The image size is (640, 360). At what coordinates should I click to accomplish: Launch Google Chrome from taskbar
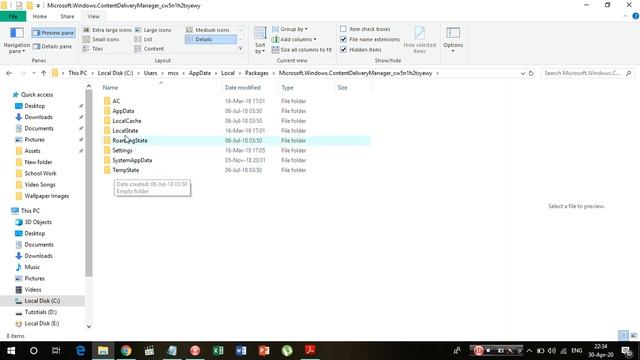[126, 351]
